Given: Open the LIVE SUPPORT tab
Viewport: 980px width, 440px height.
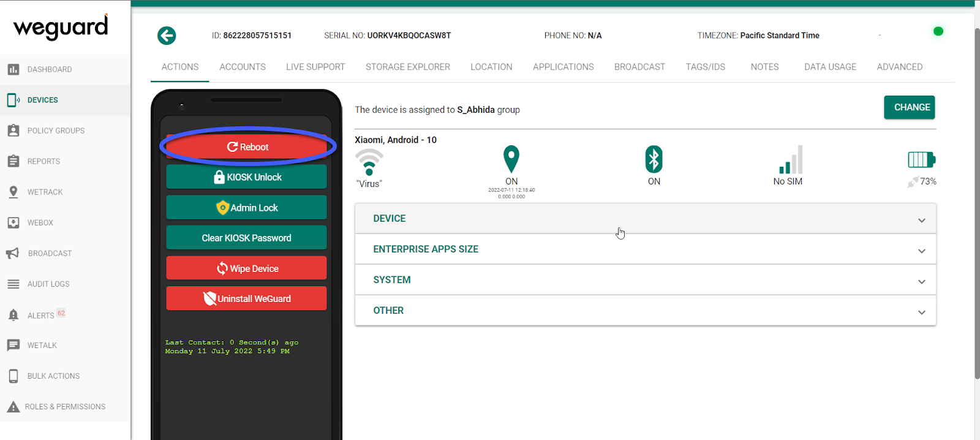Looking at the screenshot, I should point(315,67).
